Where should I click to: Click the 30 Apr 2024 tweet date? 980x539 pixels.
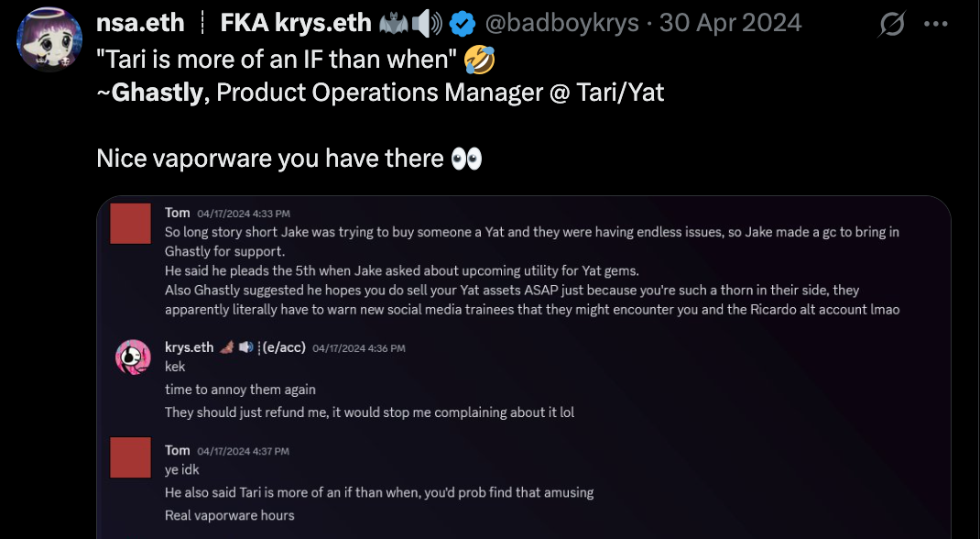click(x=730, y=23)
